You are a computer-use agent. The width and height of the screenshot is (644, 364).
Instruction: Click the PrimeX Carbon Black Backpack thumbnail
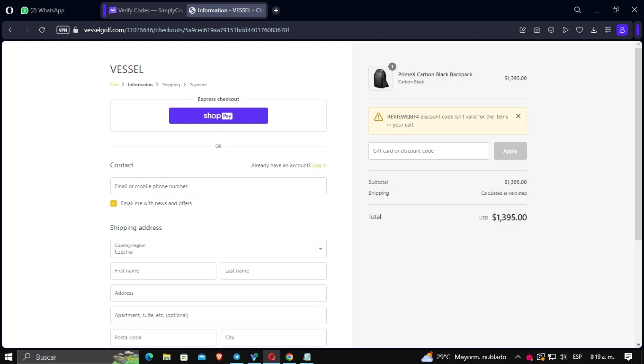click(x=381, y=78)
